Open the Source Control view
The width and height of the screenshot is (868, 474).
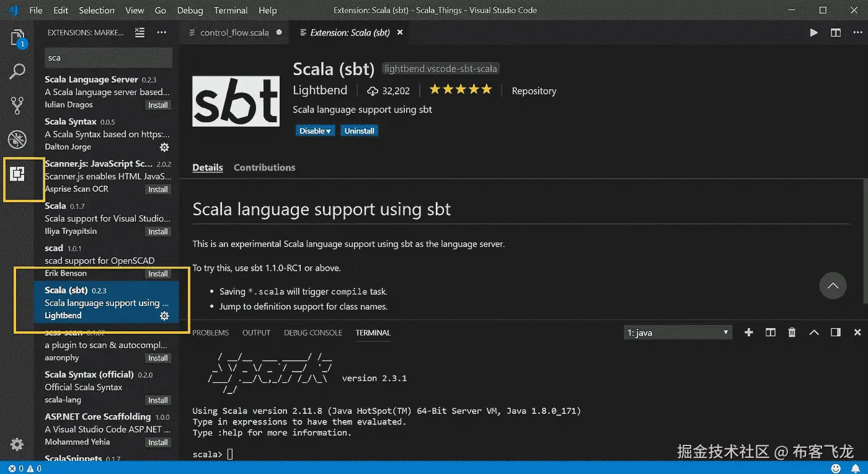click(18, 105)
